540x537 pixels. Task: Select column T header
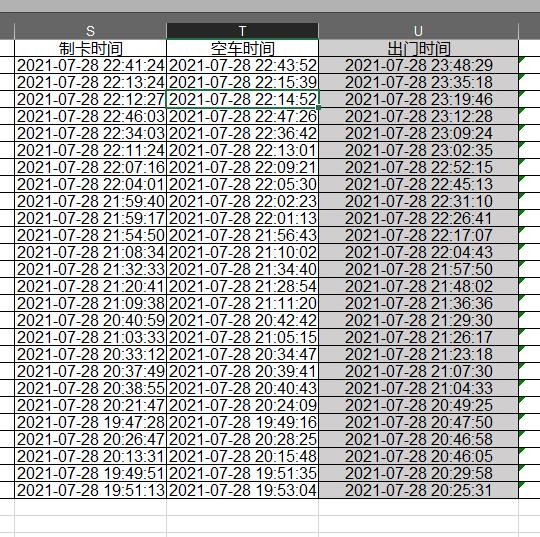click(242, 31)
